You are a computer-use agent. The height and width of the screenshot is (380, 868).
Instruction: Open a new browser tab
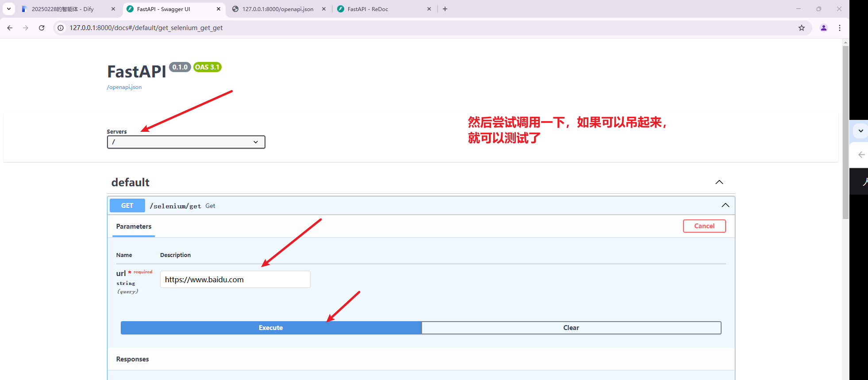pyautogui.click(x=445, y=9)
